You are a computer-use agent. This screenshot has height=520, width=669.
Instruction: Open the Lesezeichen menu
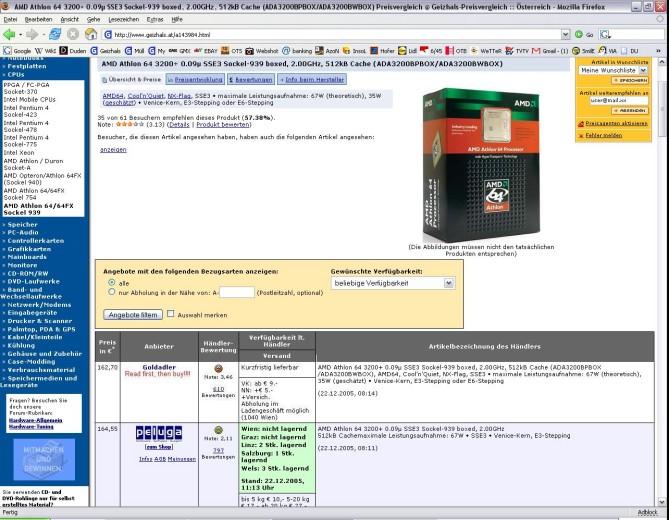pos(124,20)
